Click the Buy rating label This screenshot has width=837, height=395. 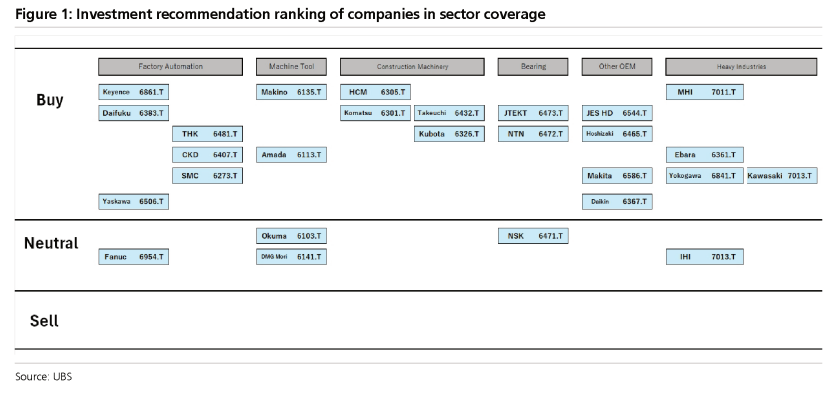coord(50,100)
